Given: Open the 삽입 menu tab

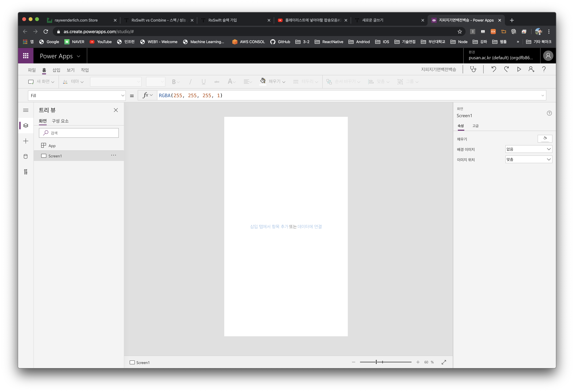Looking at the screenshot, I should point(56,70).
